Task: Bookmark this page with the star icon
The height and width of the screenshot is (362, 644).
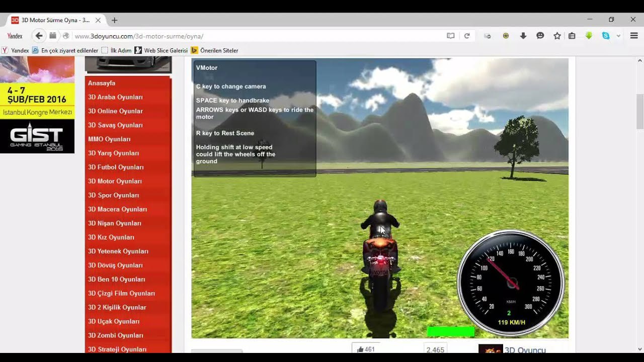Action: (557, 36)
